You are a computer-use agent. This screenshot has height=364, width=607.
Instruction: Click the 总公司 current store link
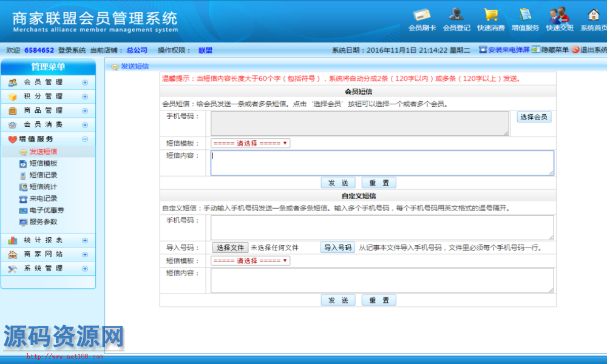(x=137, y=50)
